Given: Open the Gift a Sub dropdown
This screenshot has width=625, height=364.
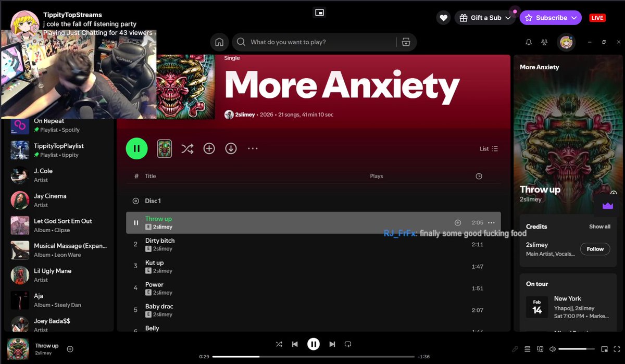Looking at the screenshot, I should (485, 18).
